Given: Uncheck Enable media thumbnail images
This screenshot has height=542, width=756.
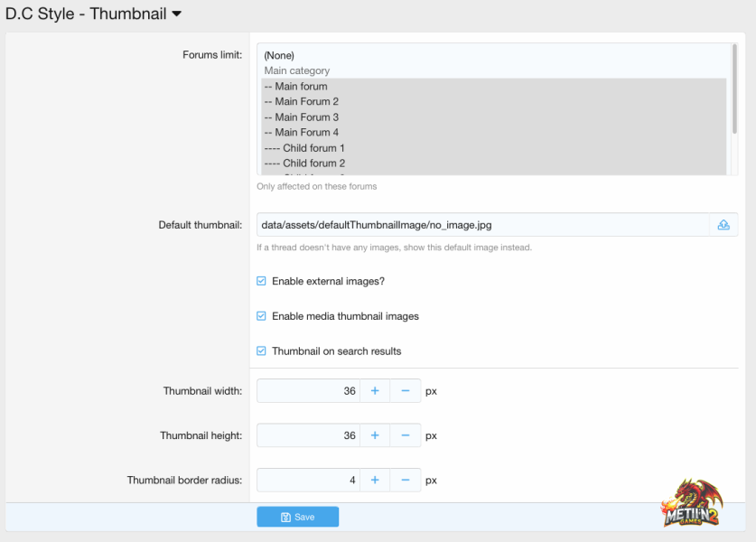Looking at the screenshot, I should click(x=261, y=316).
